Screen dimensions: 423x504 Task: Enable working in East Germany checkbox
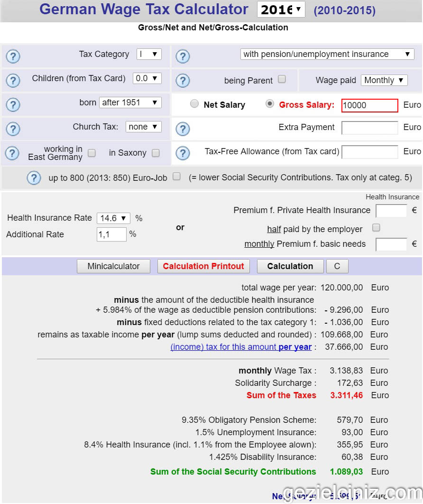click(x=92, y=153)
